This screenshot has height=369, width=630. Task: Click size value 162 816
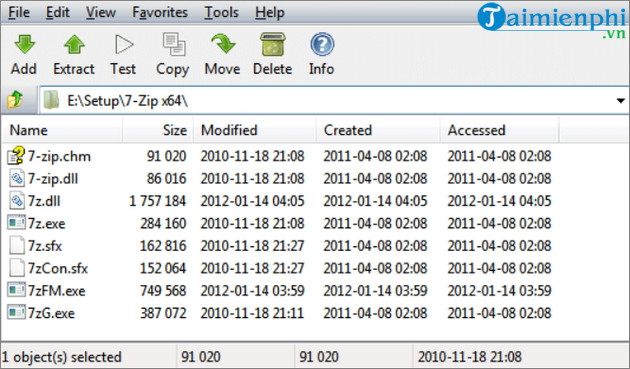pyautogui.click(x=163, y=246)
